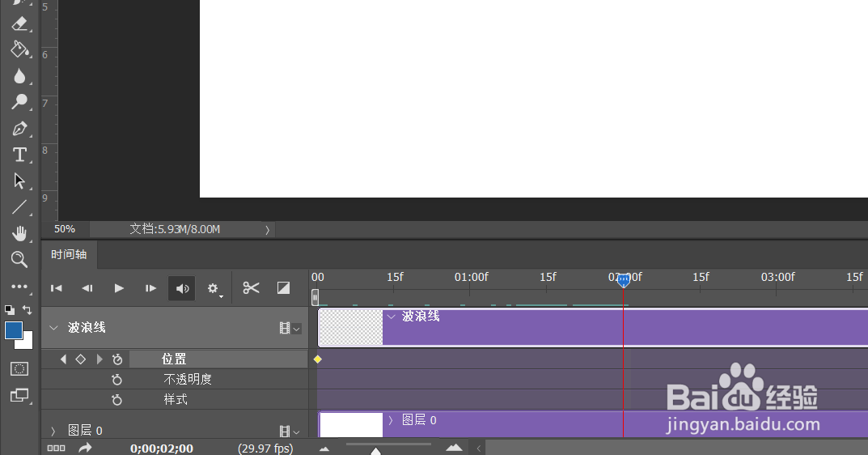The height and width of the screenshot is (455, 868).
Task: Select the 波浪线 clip thumbnail
Action: click(x=350, y=327)
